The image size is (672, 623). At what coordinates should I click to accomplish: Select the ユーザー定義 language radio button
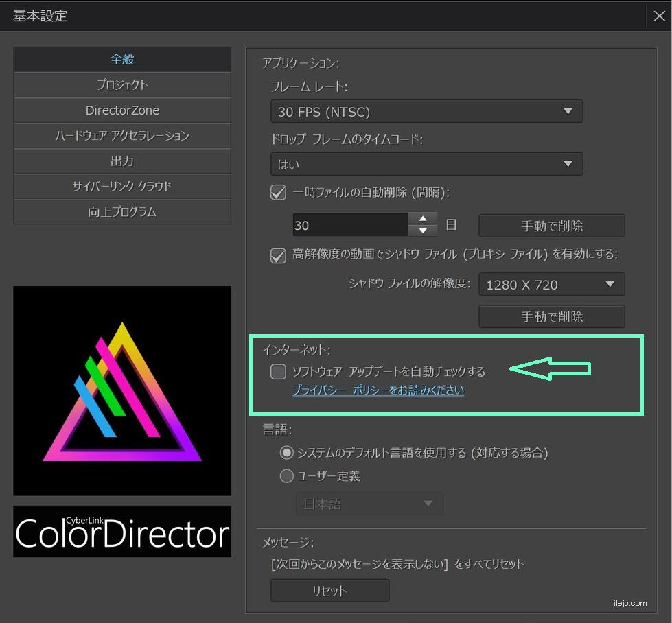[x=286, y=475]
